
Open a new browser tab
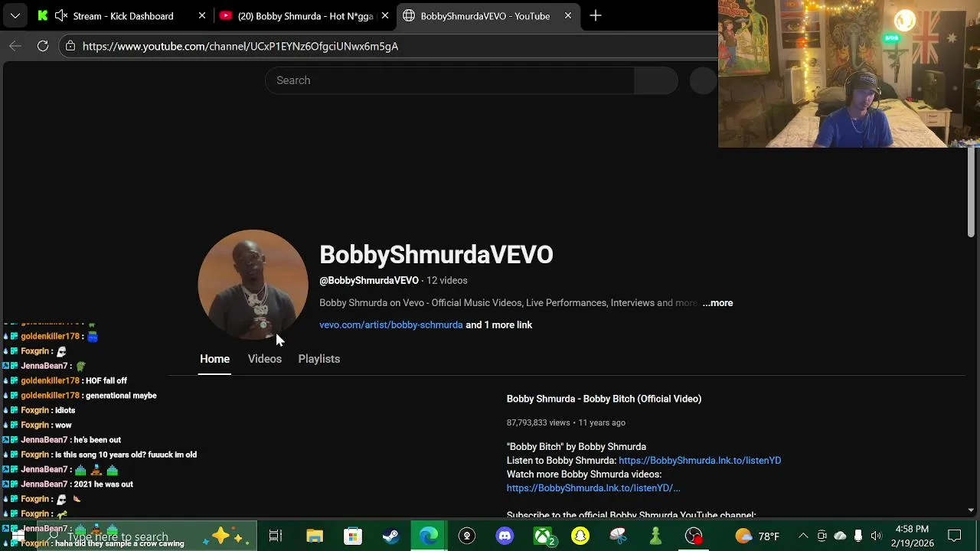(x=596, y=15)
